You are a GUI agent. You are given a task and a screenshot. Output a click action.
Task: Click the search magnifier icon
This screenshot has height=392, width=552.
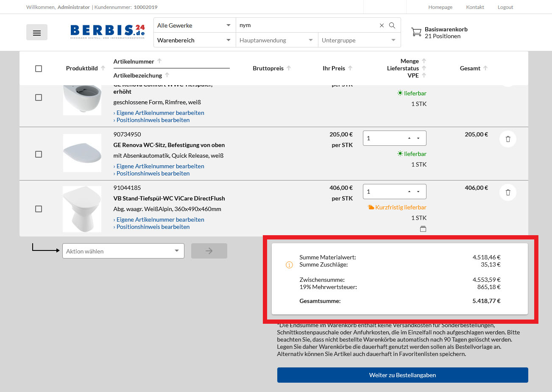(x=392, y=25)
